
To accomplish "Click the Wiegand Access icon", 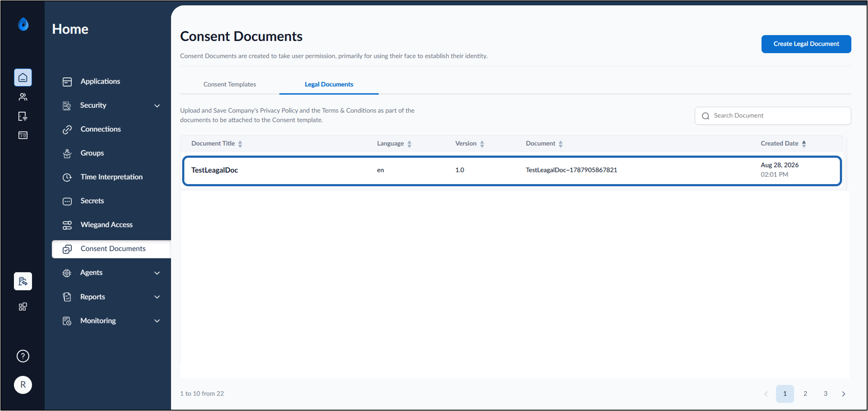I will 67,225.
